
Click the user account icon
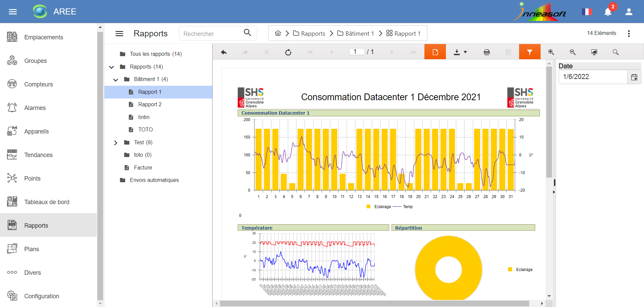(x=629, y=12)
